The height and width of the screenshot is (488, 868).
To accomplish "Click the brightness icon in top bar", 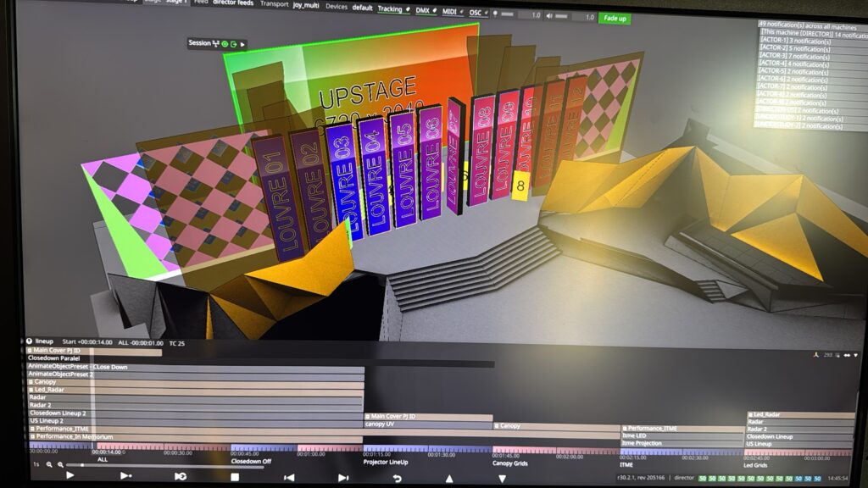I will click(495, 14).
